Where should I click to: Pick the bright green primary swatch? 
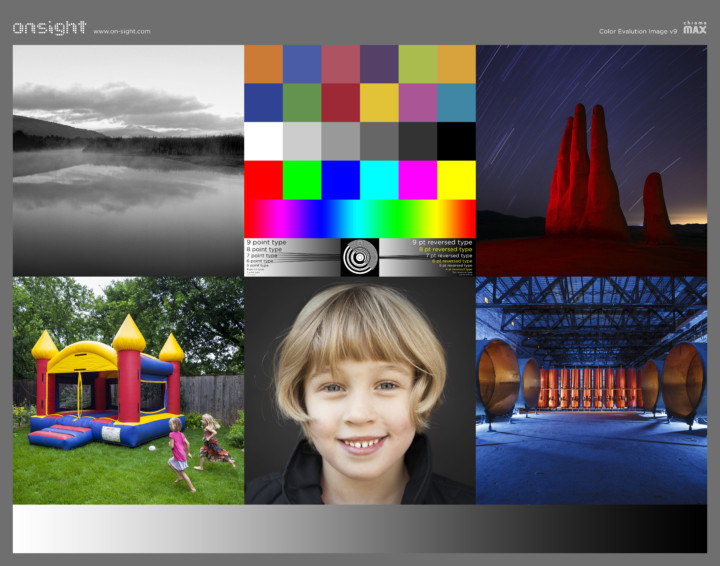click(x=302, y=180)
